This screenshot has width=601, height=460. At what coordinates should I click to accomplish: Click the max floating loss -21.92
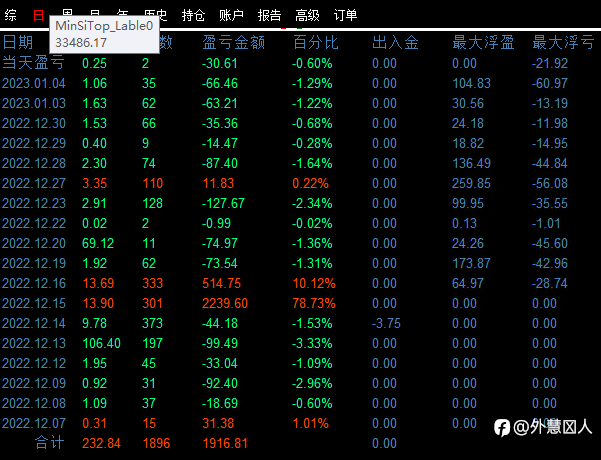click(x=550, y=63)
